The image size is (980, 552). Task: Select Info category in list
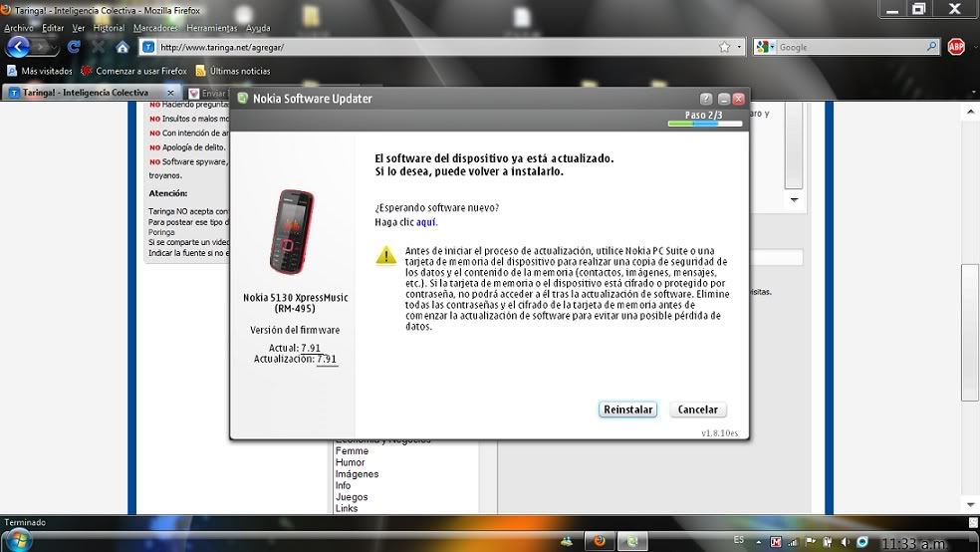pyautogui.click(x=344, y=485)
